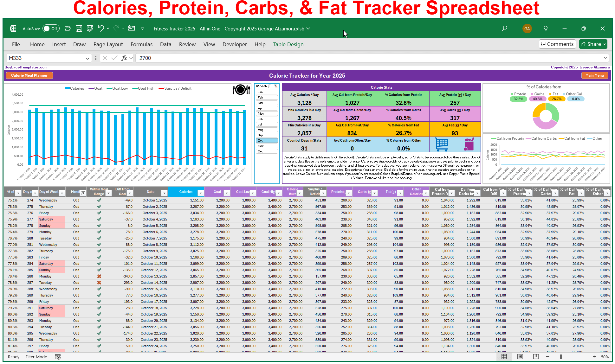The height and width of the screenshot is (364, 615).
Task: Toggle AutoSave on
Action: point(51,28)
